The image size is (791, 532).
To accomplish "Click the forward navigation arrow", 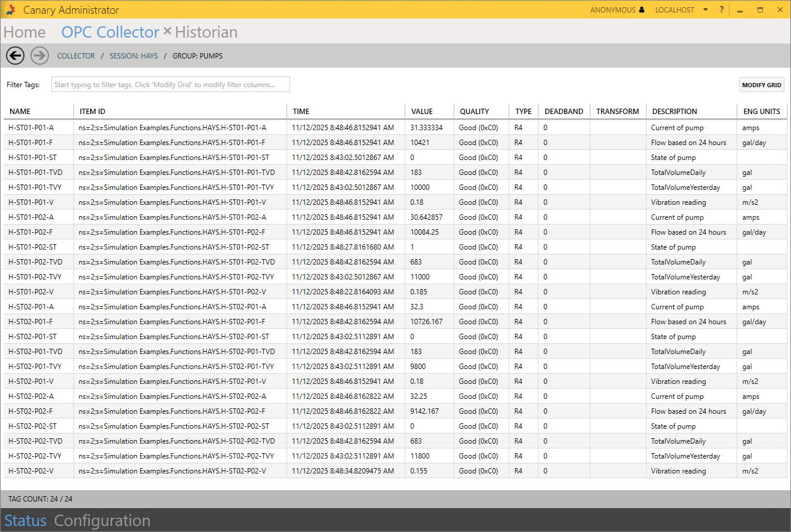I will pyautogui.click(x=39, y=56).
